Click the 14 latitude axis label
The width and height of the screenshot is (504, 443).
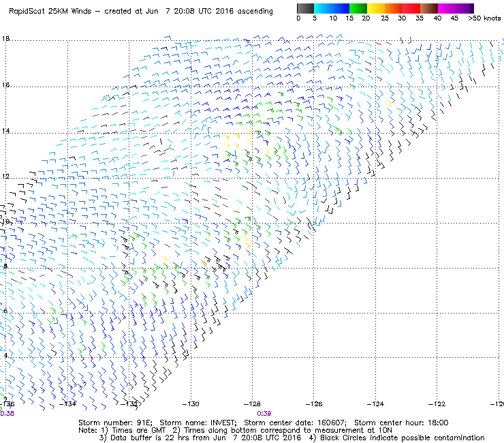(5, 131)
